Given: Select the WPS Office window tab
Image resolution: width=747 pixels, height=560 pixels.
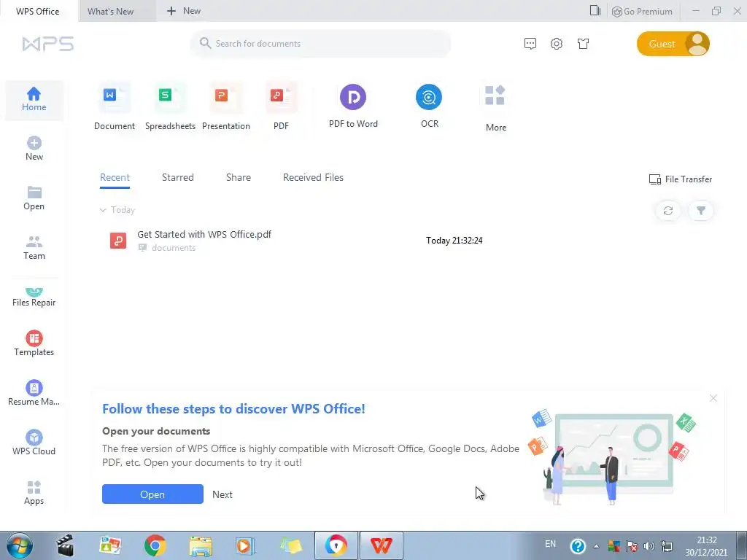Looking at the screenshot, I should click(x=38, y=11).
